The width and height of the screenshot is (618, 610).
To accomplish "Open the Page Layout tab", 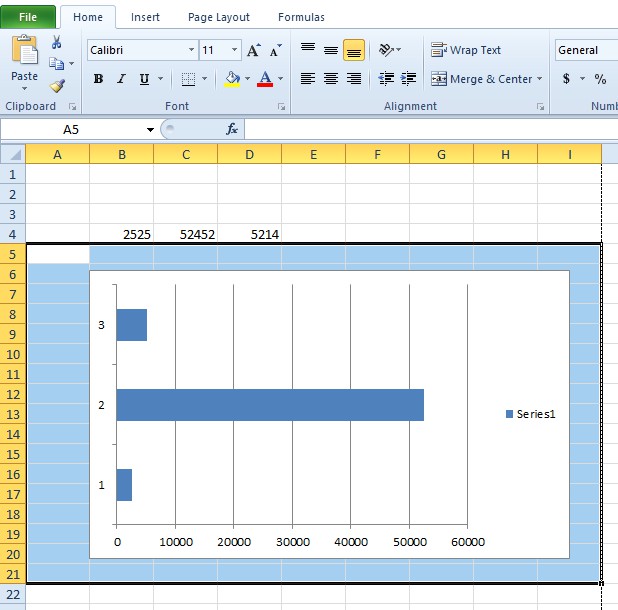I will (x=219, y=17).
